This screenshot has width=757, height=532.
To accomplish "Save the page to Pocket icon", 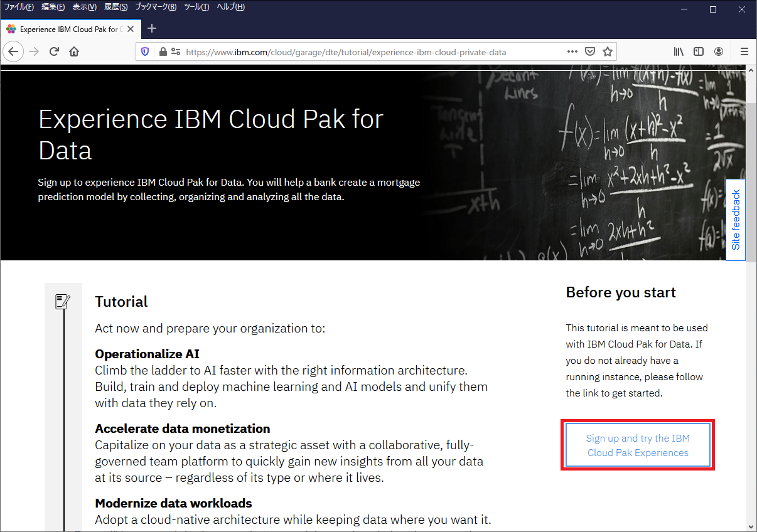I will click(590, 51).
